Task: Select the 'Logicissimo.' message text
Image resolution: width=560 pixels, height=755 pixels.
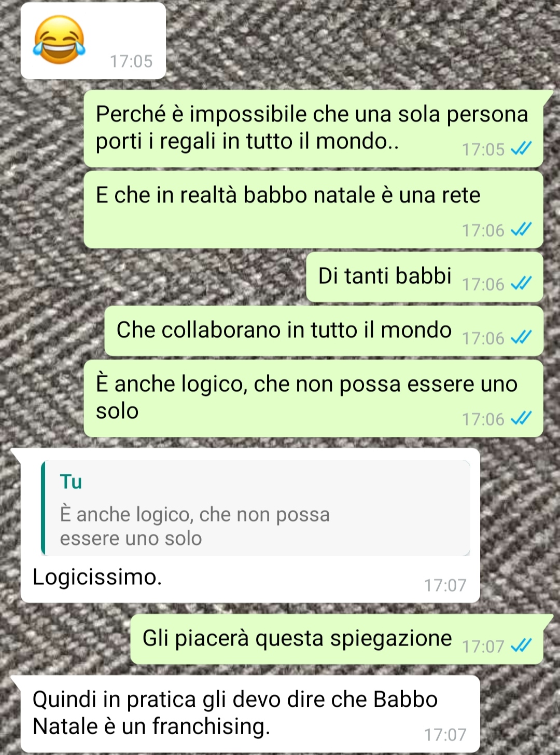Action: point(97,577)
